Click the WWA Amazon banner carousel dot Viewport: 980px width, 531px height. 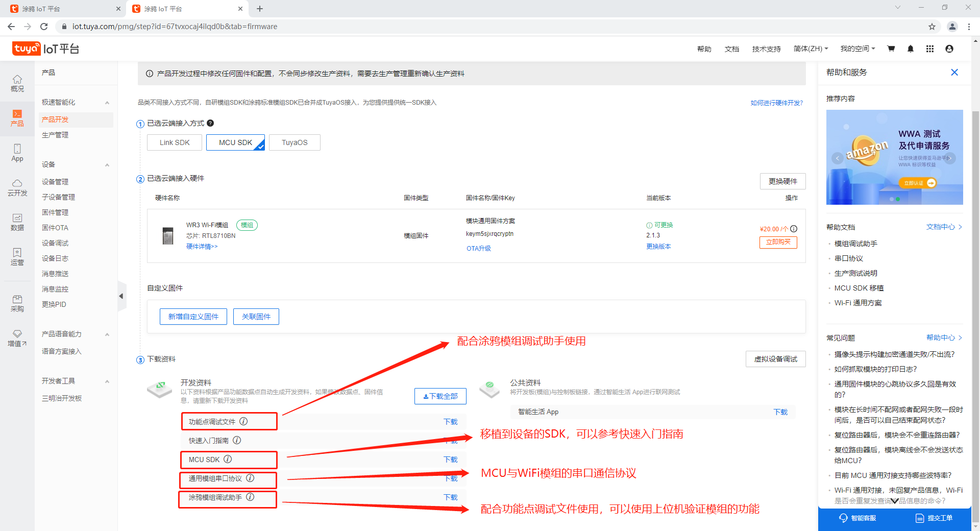coord(892,199)
